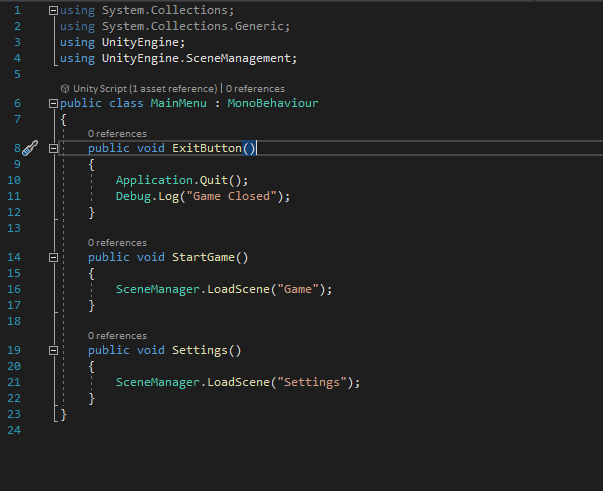Show 0 references above StartGame method
Image resolution: width=603 pixels, height=491 pixels.
(x=117, y=242)
